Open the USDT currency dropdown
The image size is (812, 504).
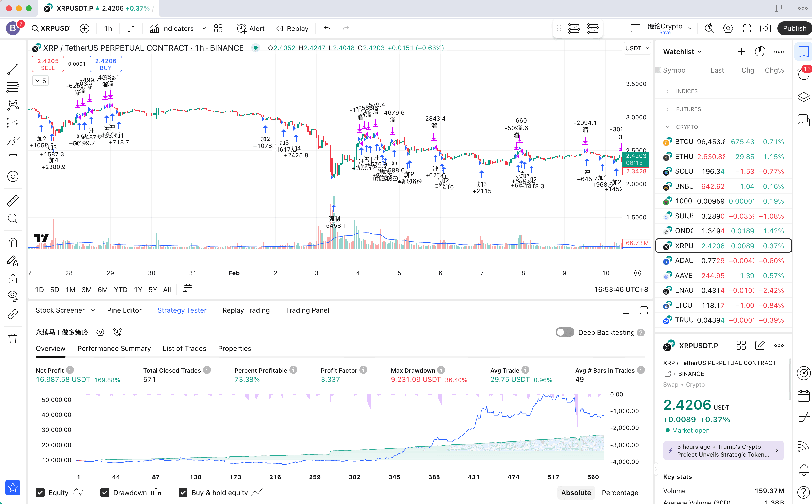coord(637,48)
